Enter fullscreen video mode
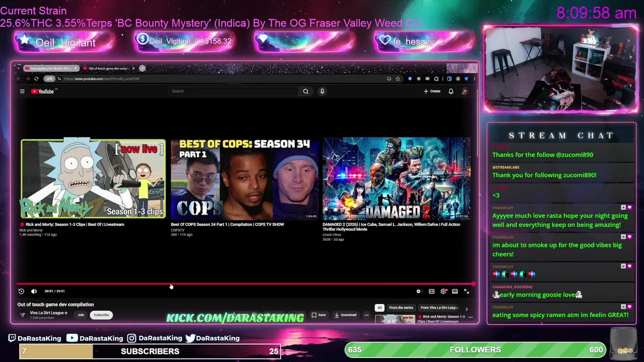 point(466,291)
